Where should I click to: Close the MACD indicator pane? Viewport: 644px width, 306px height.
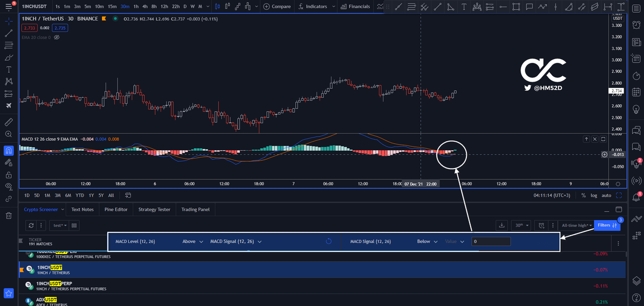click(595, 139)
